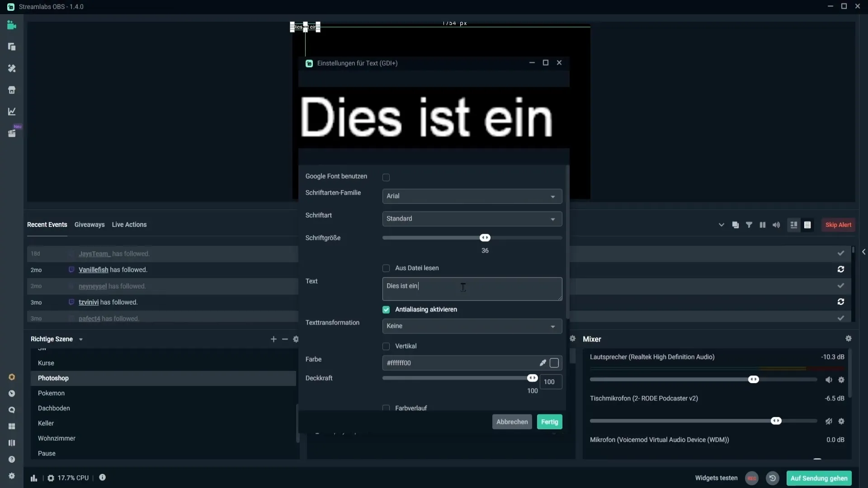Image resolution: width=868 pixels, height=488 pixels.
Task: Open Tischmikrofon source settings gear
Action: tap(841, 421)
